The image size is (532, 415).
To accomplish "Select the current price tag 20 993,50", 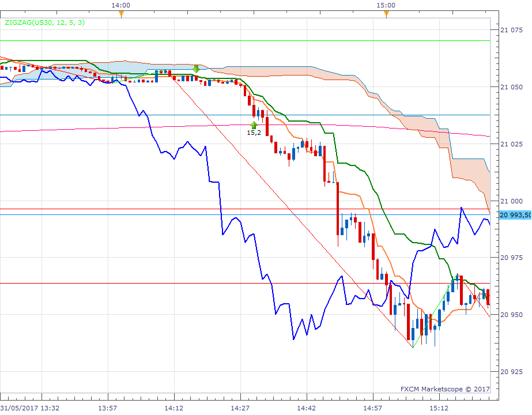I will click(515, 215).
